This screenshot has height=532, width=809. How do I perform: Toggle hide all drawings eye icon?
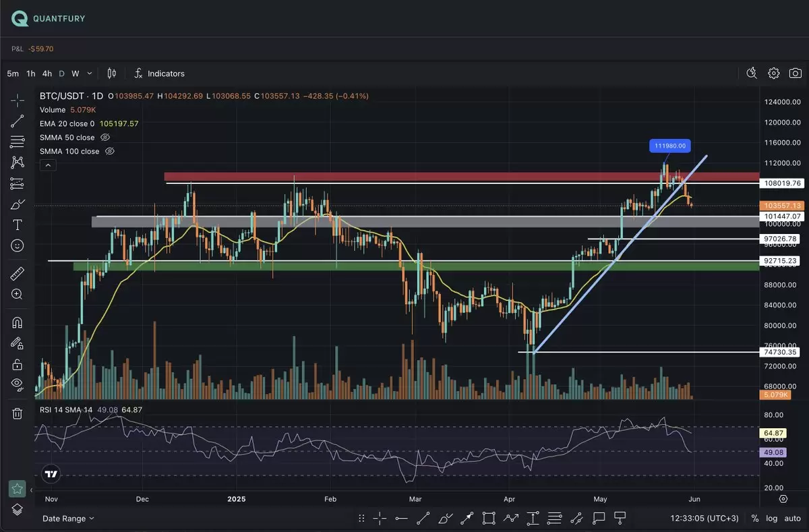coord(17,385)
